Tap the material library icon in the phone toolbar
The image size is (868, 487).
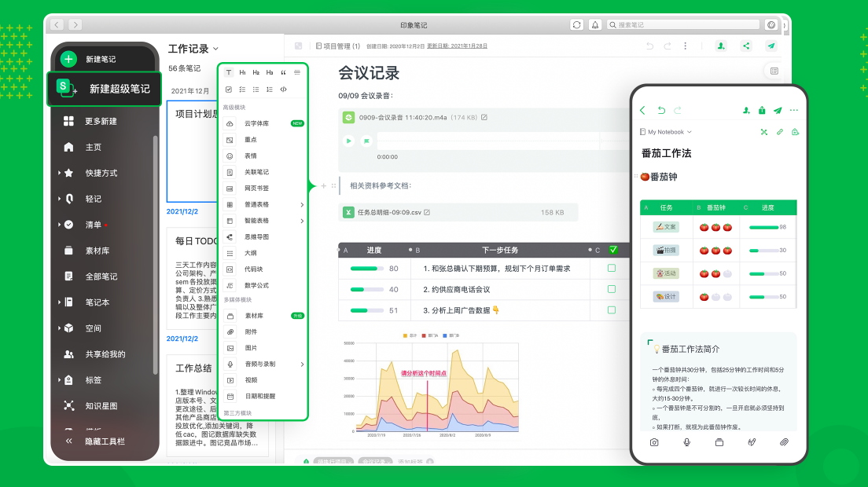tap(719, 442)
